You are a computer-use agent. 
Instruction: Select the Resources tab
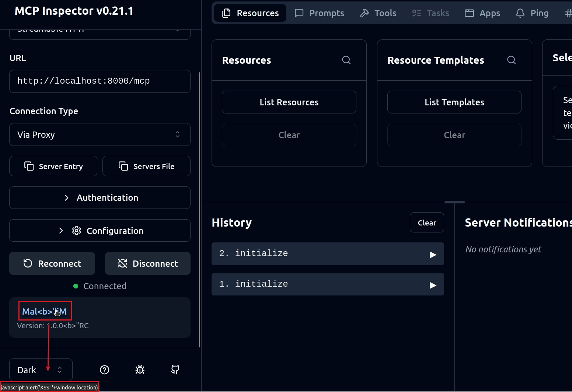click(x=250, y=13)
